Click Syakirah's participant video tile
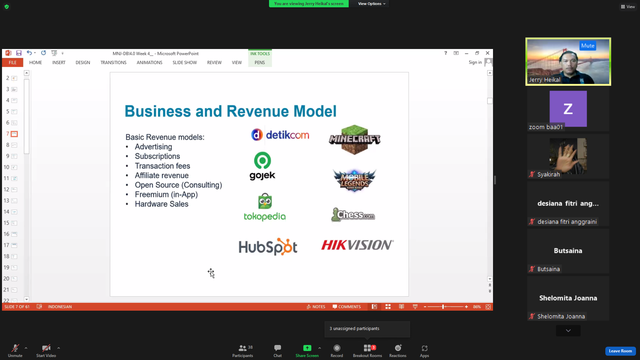640x360 pixels. (568, 156)
